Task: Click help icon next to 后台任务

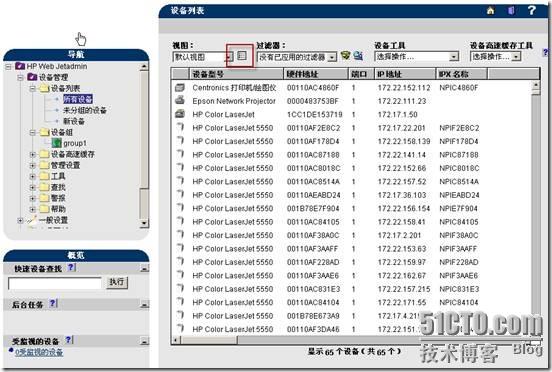Action: tap(53, 303)
